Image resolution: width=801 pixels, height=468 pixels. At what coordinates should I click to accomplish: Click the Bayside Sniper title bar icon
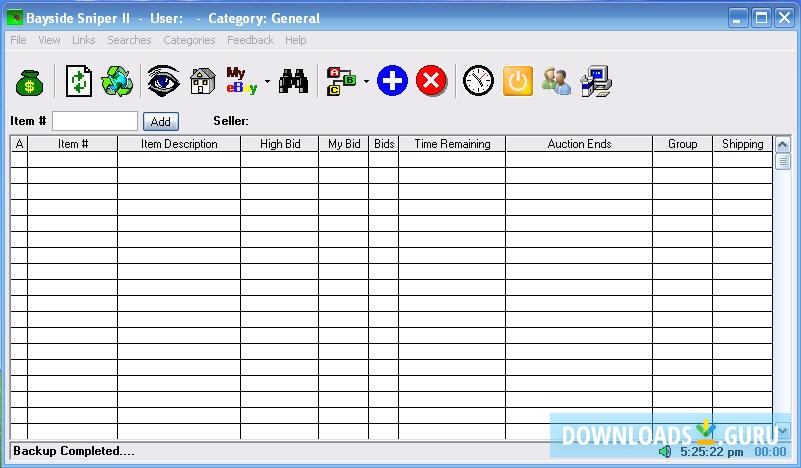pos(14,18)
